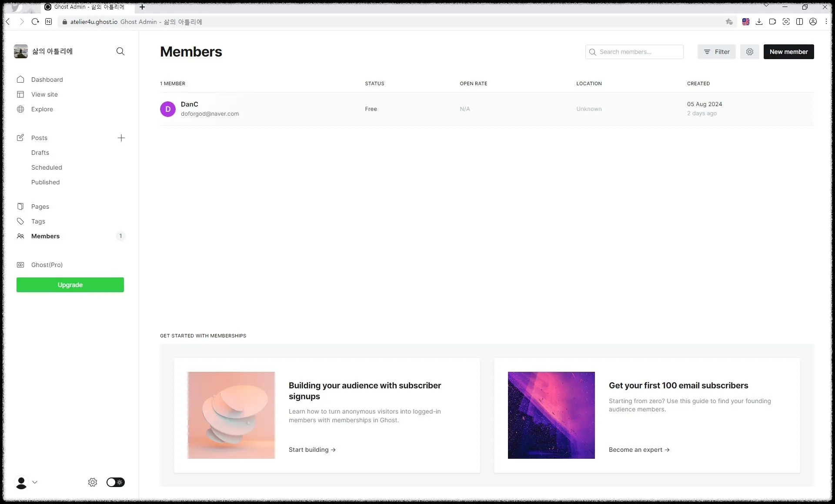Open the Filter dropdown for members

(716, 51)
